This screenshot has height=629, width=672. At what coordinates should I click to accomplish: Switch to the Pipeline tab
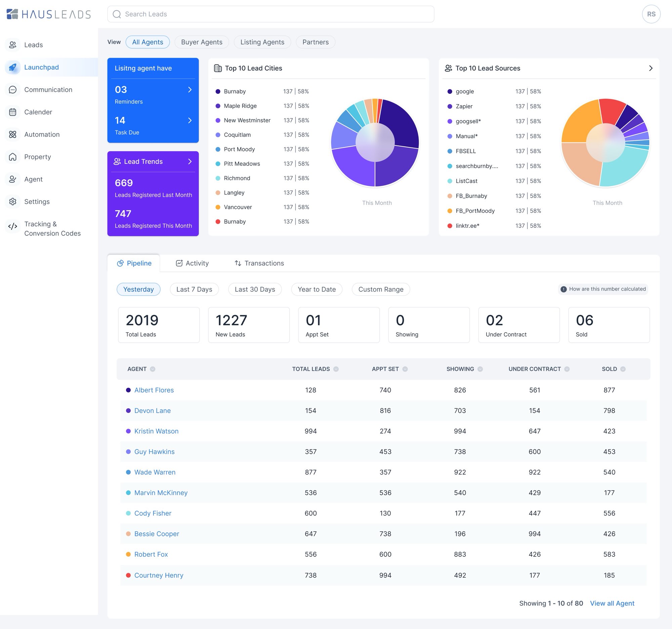(x=134, y=263)
